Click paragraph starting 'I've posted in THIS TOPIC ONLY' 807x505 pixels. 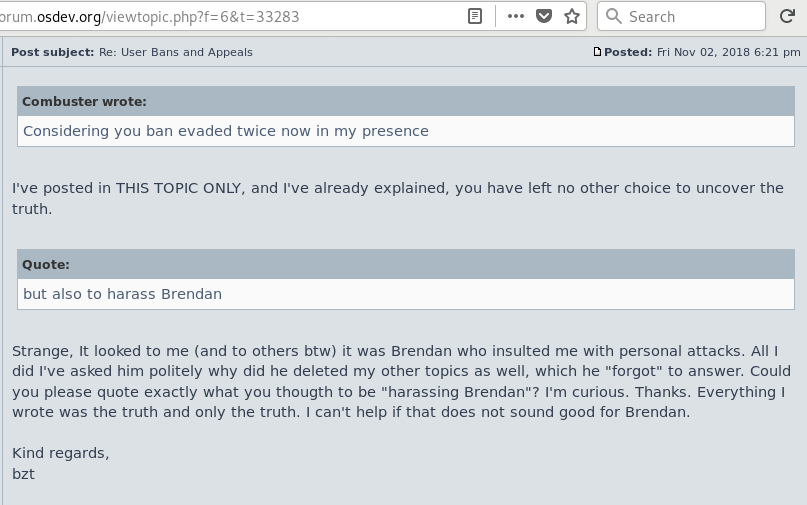(398, 198)
